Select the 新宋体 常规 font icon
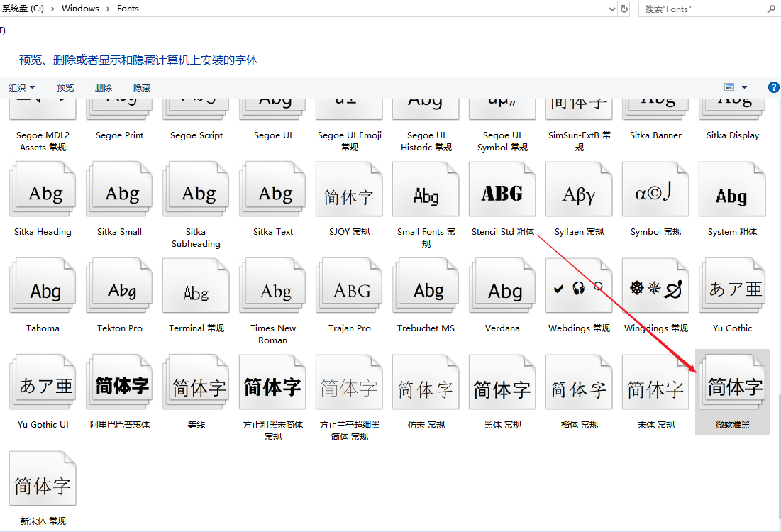 43,480
